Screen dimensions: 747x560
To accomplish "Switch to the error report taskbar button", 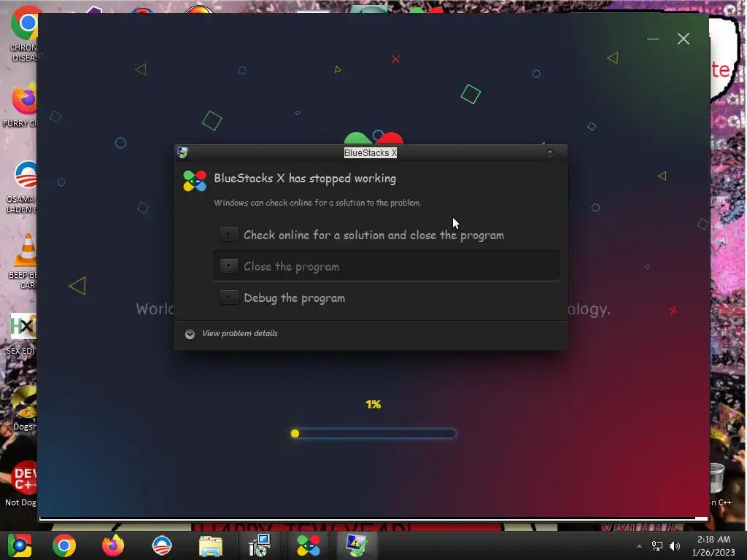I will 357,545.
